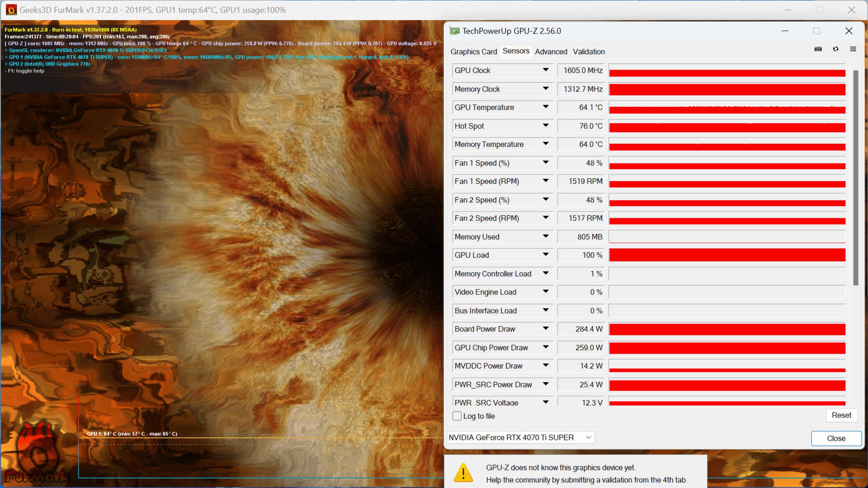Click the FurMark title bar GPU-Z icon
Screen dimensions: 868x488
pyautogui.click(x=454, y=30)
